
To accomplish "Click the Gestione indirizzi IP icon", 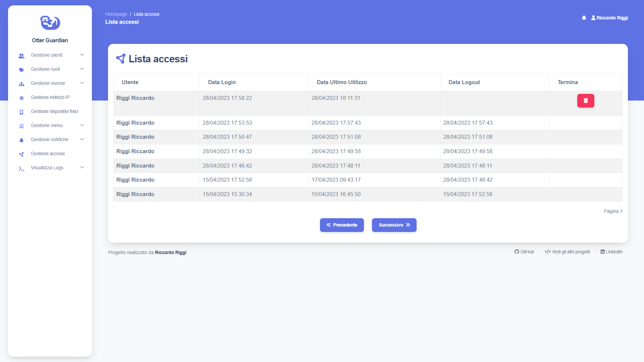I will click(21, 98).
